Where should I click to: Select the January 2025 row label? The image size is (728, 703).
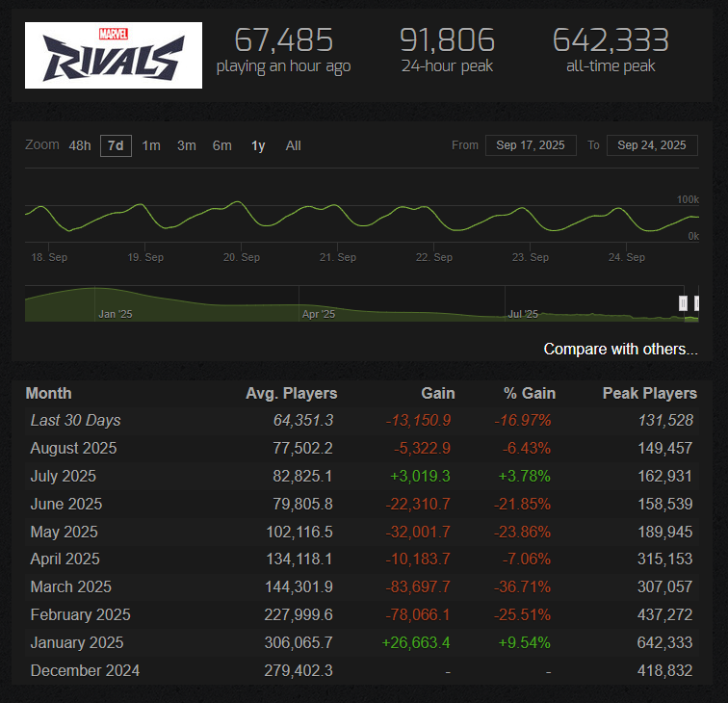(77, 642)
